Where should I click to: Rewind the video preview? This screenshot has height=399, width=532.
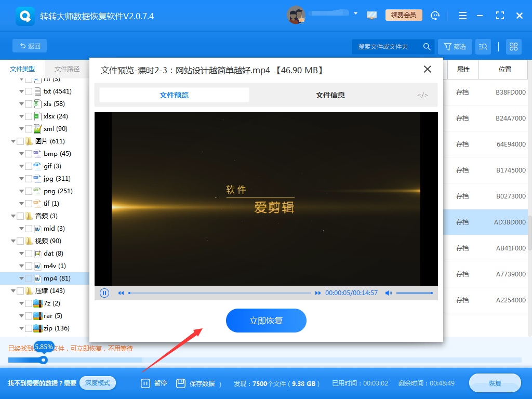[x=121, y=293]
